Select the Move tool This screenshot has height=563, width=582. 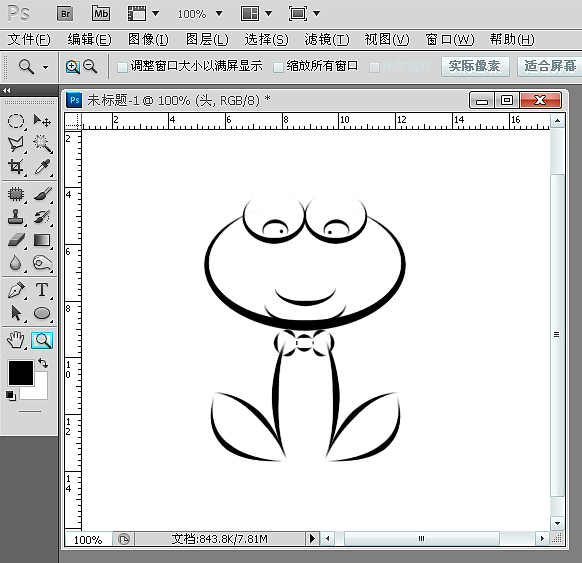pyautogui.click(x=42, y=121)
